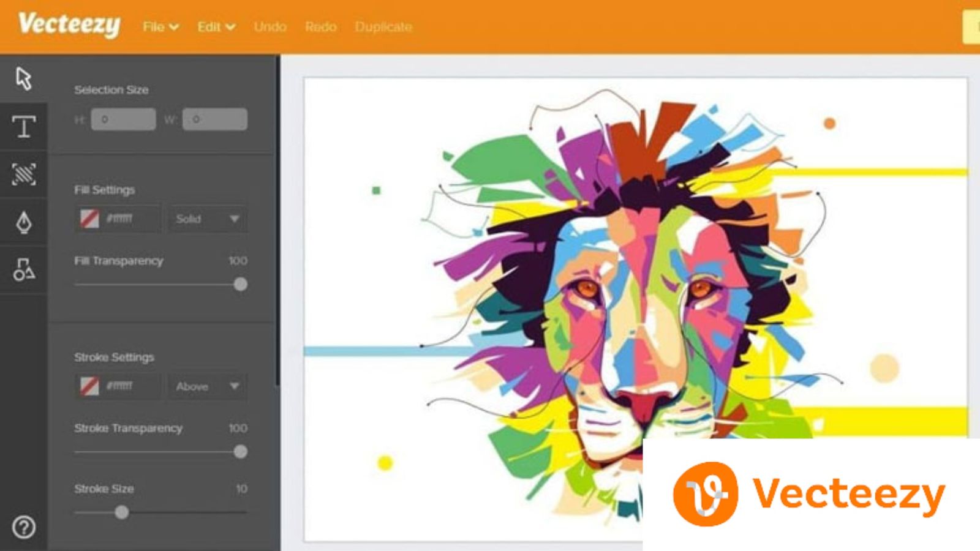Click the Duplicate command
980x551 pixels.
pos(384,27)
